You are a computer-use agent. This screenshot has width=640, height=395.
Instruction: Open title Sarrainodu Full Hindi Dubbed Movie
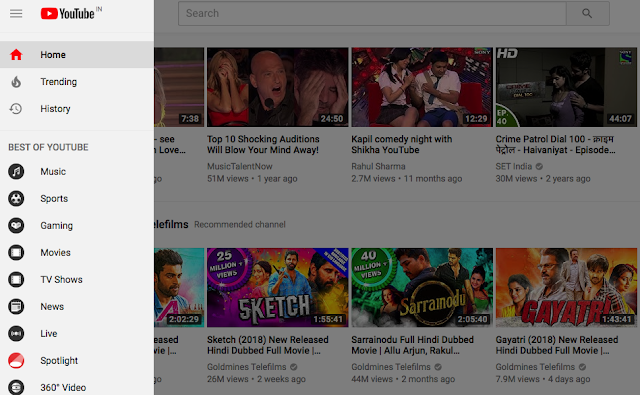[x=413, y=345]
